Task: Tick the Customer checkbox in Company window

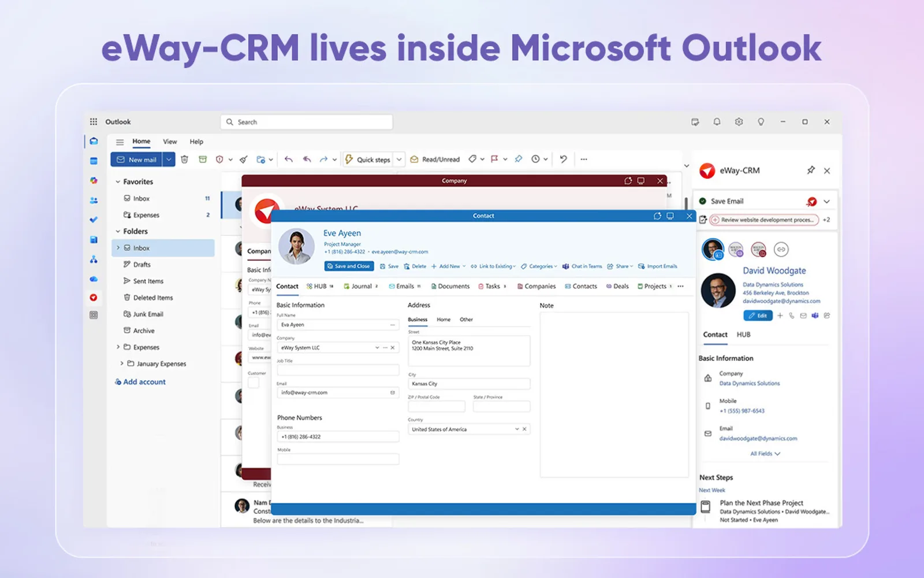Action: coord(254,383)
